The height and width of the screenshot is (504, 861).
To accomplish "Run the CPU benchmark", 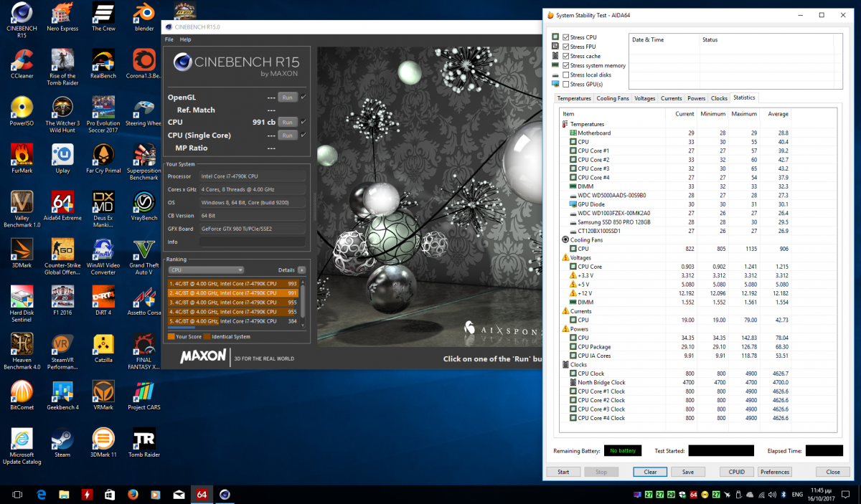I will point(287,122).
